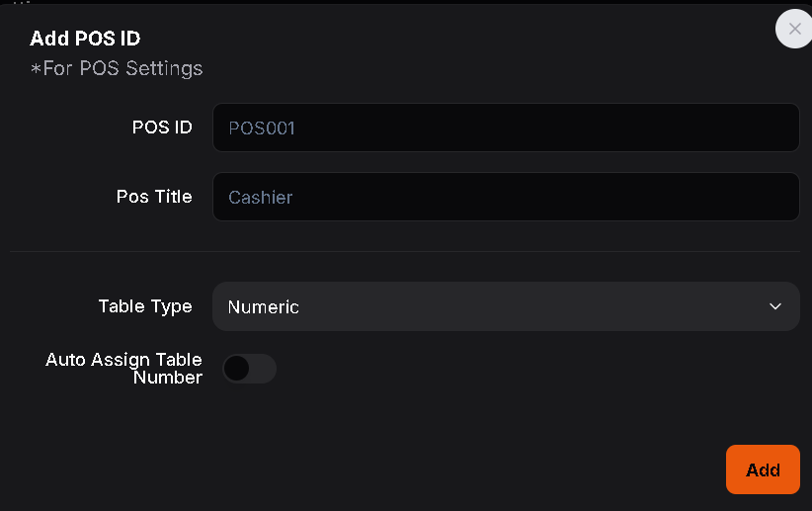The width and height of the screenshot is (812, 511).
Task: Click into the Pos Title text box
Action: pyautogui.click(x=506, y=197)
